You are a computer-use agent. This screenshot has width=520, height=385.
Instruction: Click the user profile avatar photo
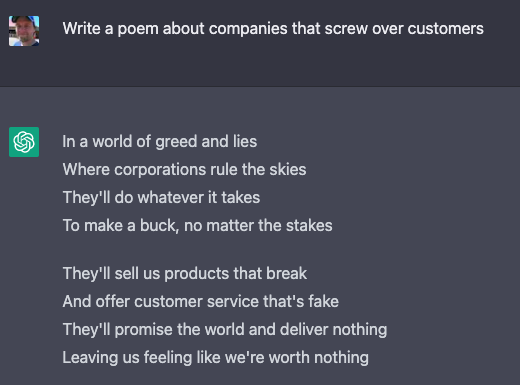point(24,31)
